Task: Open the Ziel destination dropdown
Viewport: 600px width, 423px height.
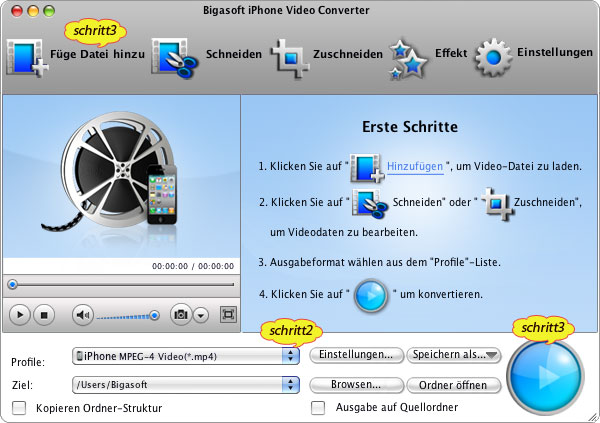Action: tap(186, 385)
